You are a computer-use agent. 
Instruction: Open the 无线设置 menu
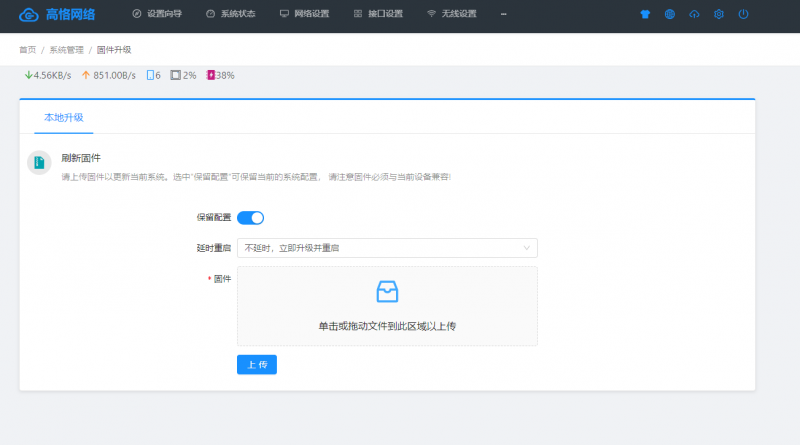451,15
